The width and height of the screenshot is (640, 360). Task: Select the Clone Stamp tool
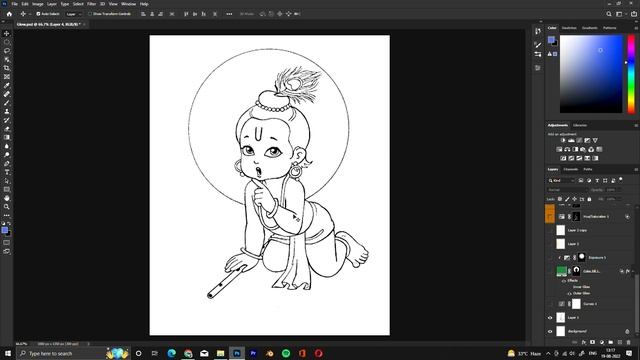[x=7, y=111]
